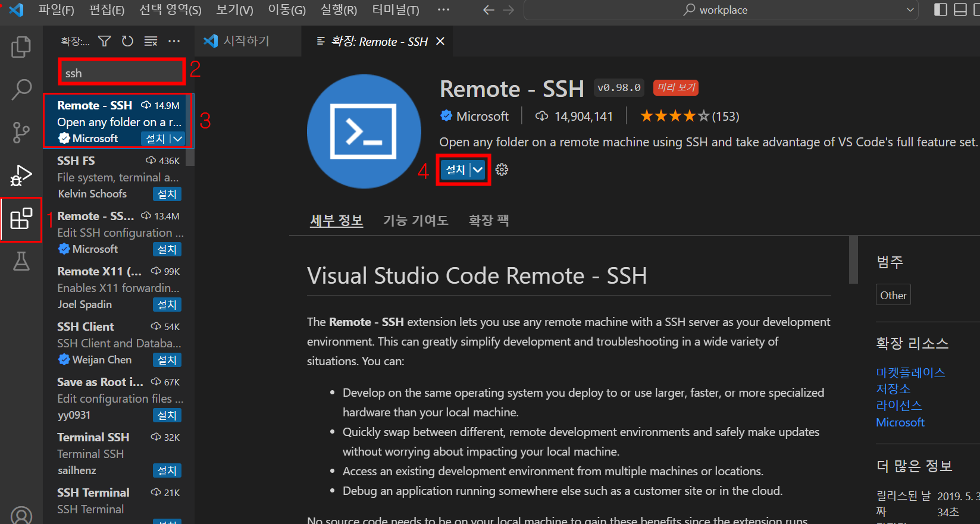Filter extensions with the funnel icon
This screenshot has height=524, width=980.
(105, 41)
